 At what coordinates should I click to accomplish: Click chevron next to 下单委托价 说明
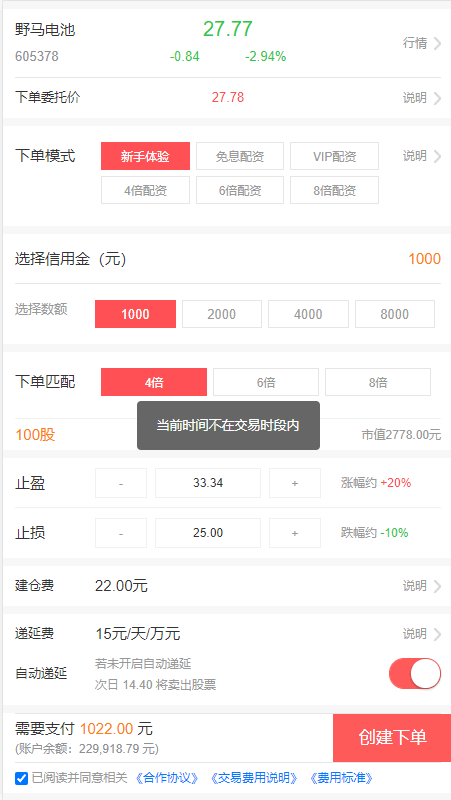pyautogui.click(x=437, y=98)
